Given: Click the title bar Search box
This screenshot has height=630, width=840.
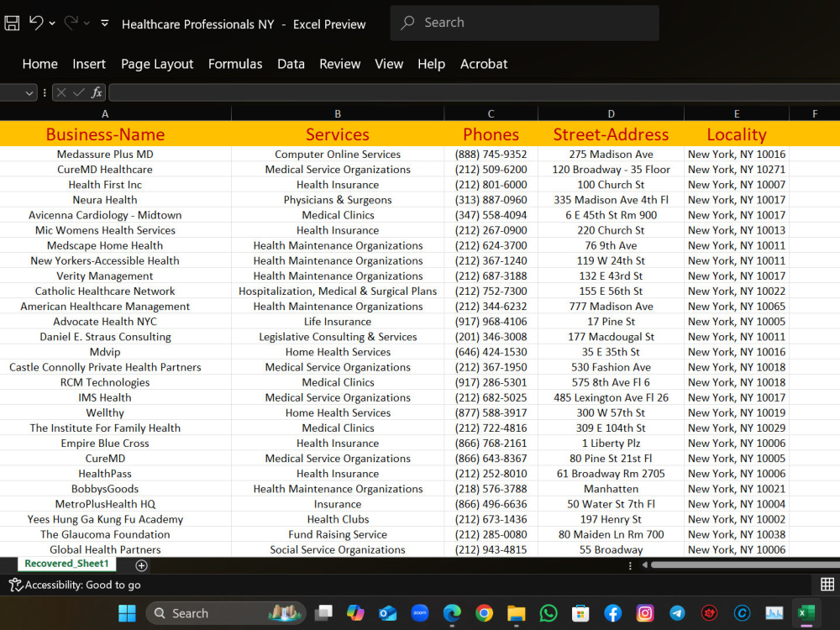Looking at the screenshot, I should [x=524, y=23].
